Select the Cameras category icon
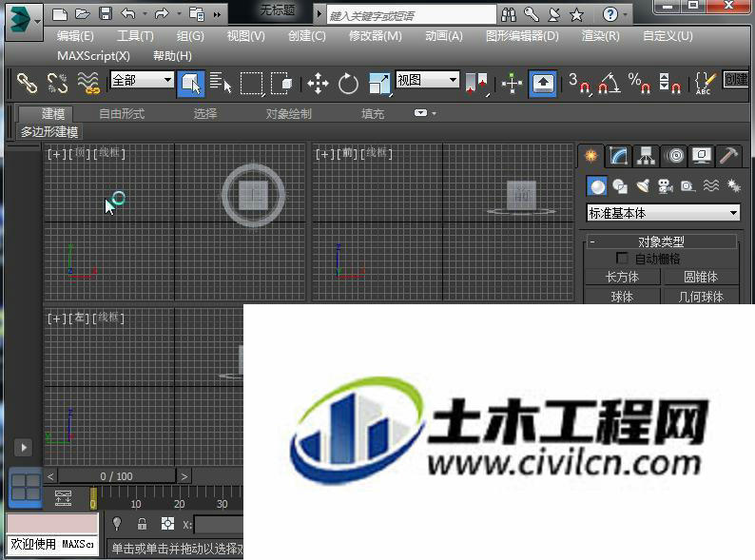Viewport: 755px width, 560px height. 666,185
